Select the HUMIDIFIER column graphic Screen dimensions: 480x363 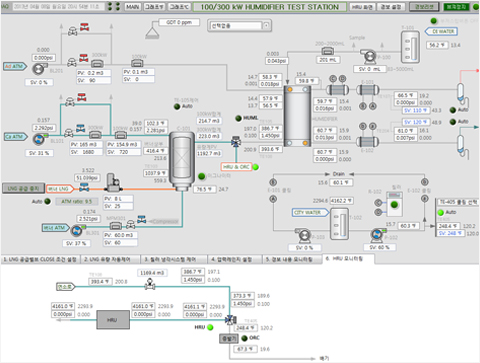coord(297,116)
